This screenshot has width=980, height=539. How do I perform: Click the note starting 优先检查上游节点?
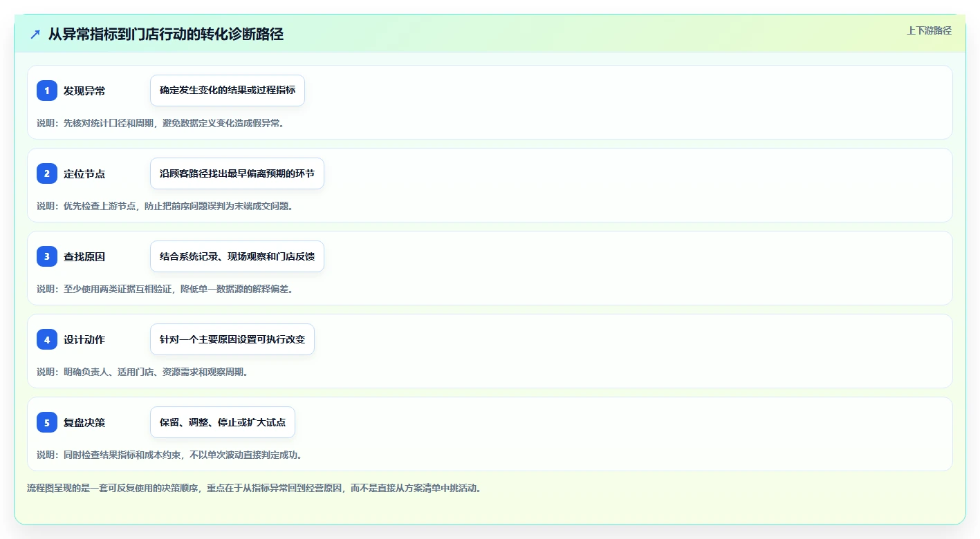(165, 206)
